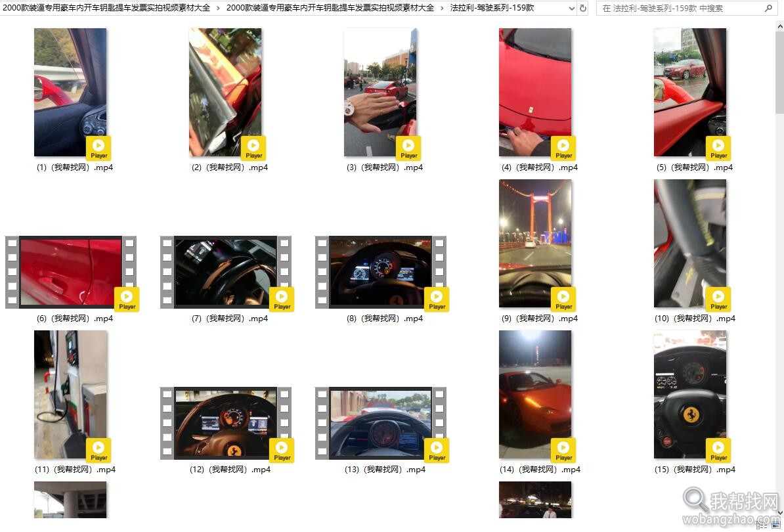
Task: Click the yellow Player badge on video (10)
Action: click(718, 299)
